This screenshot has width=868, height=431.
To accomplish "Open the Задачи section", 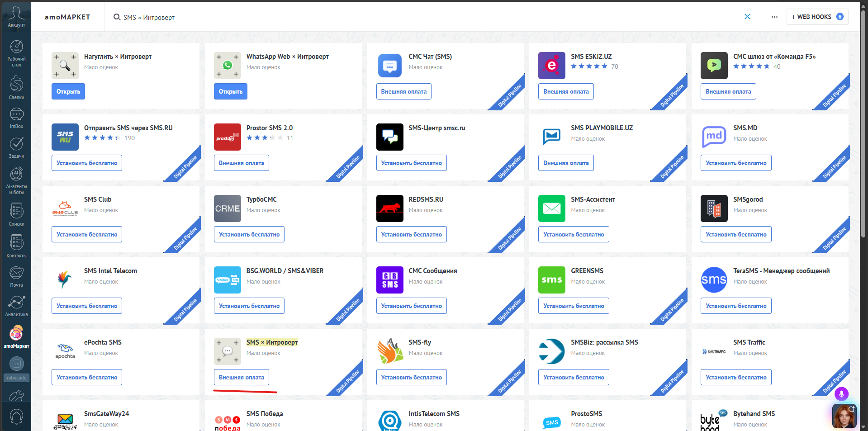I will 16,147.
